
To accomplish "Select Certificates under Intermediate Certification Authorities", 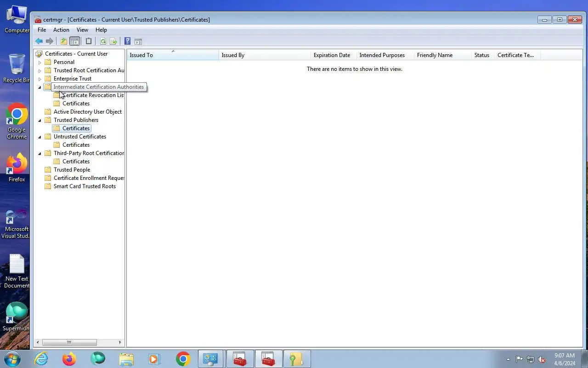I will tap(76, 103).
